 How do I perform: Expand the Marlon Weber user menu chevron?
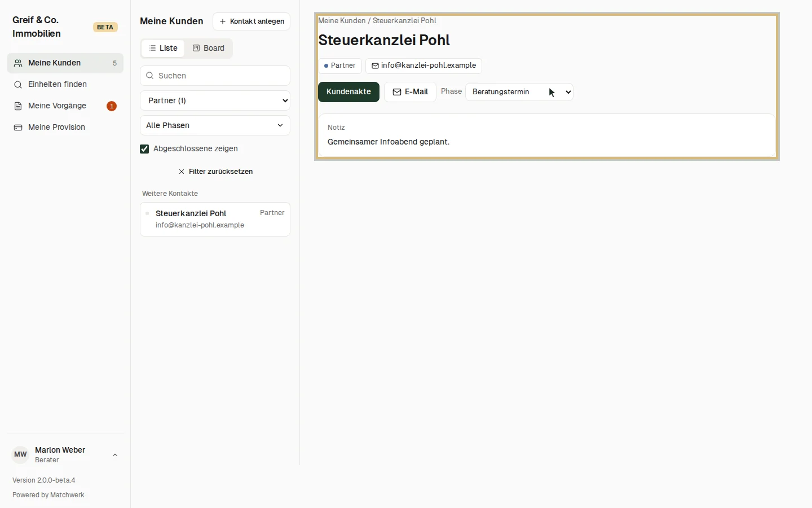(115, 455)
